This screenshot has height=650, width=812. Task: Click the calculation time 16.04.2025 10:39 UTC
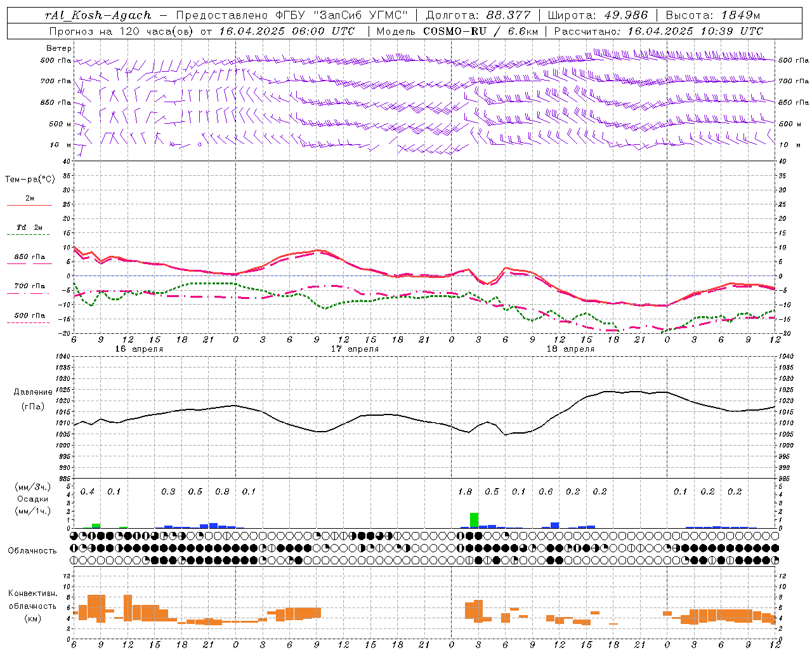(695, 31)
